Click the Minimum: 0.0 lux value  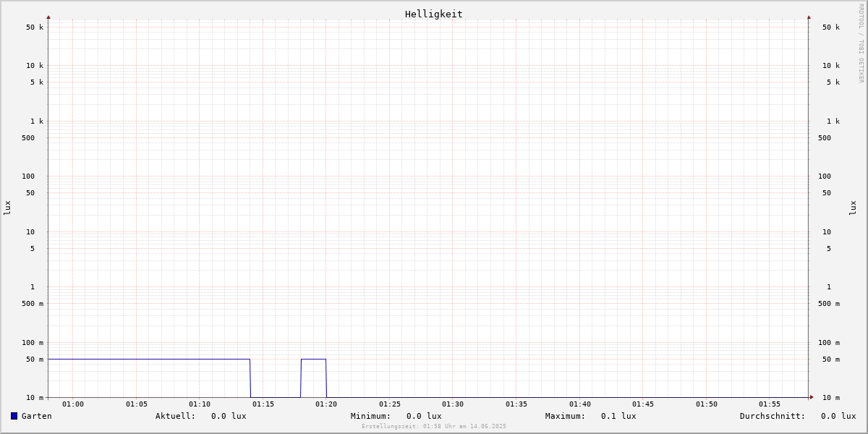pos(396,416)
